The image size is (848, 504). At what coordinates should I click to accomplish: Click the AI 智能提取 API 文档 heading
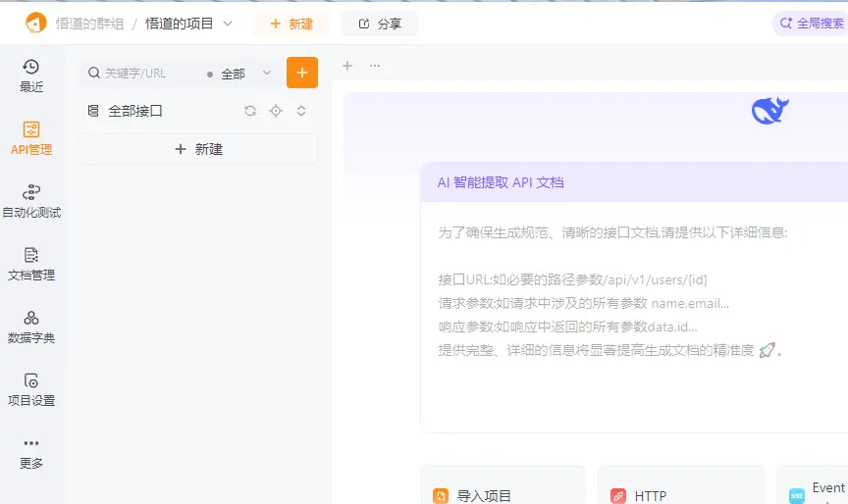coord(501,182)
